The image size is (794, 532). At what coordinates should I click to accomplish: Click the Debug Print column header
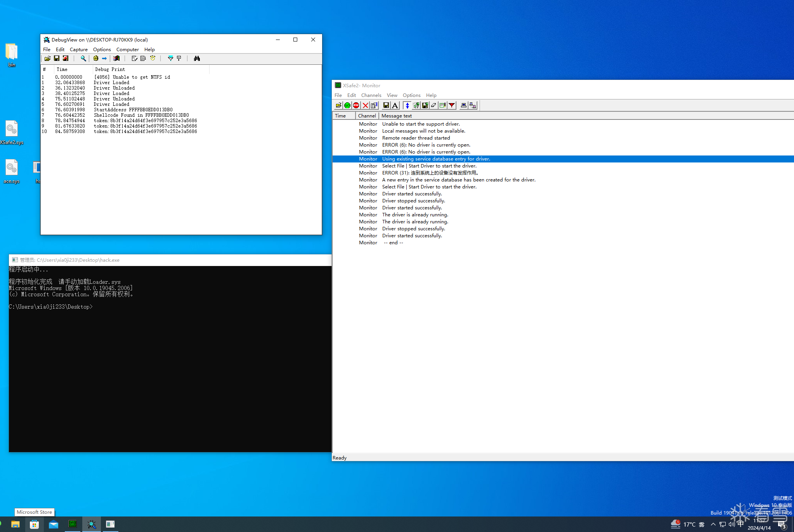coord(110,69)
